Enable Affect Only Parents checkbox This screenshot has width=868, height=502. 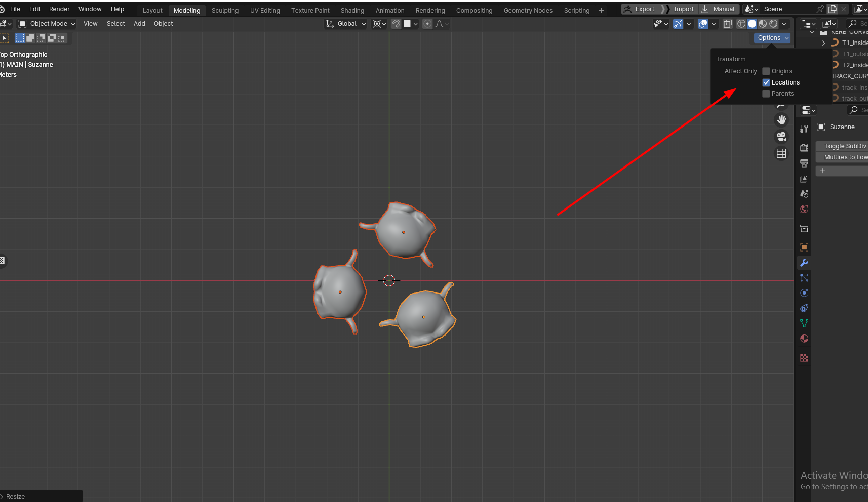pos(766,94)
